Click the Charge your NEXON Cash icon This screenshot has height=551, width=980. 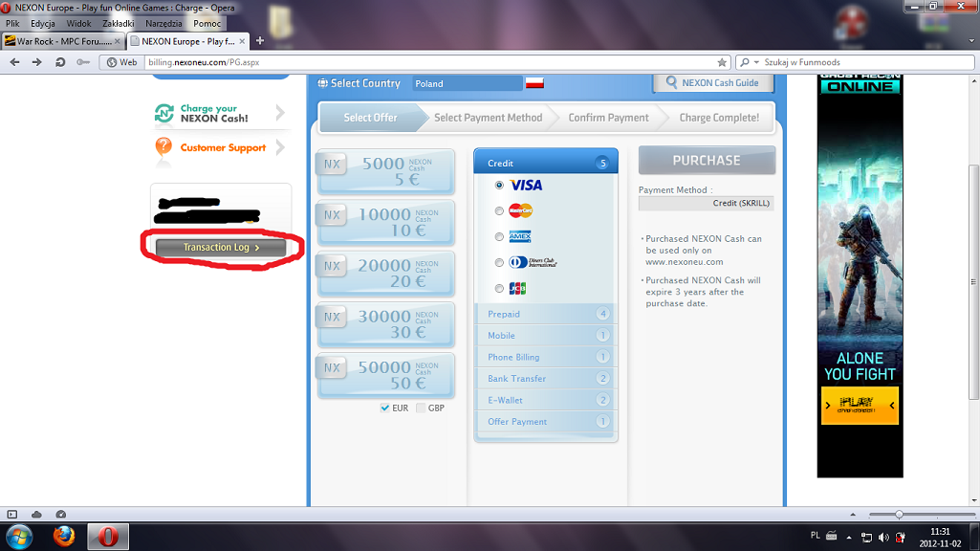pos(164,113)
